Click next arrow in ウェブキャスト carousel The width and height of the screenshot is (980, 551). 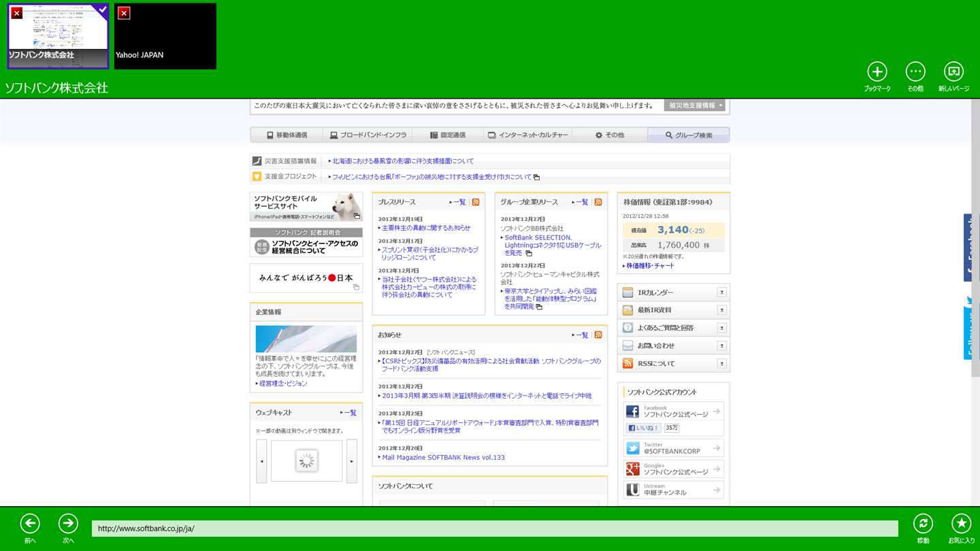(x=352, y=461)
